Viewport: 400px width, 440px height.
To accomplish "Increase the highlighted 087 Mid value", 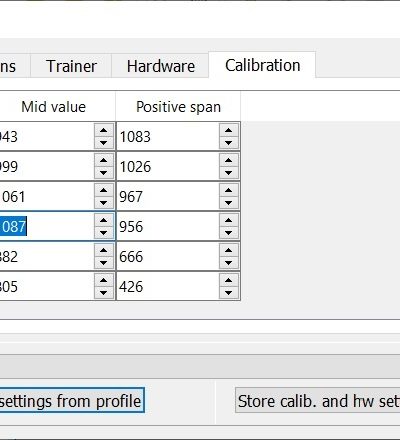I will click(x=104, y=220).
